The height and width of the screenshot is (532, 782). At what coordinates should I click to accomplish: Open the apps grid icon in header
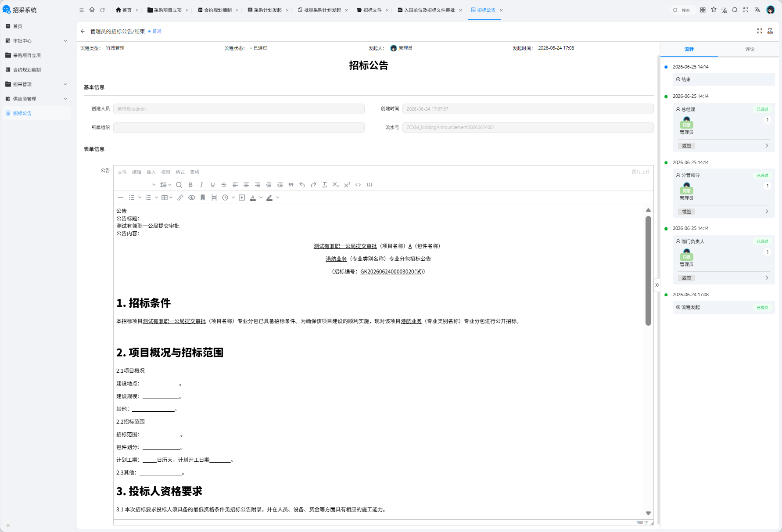[x=703, y=10]
